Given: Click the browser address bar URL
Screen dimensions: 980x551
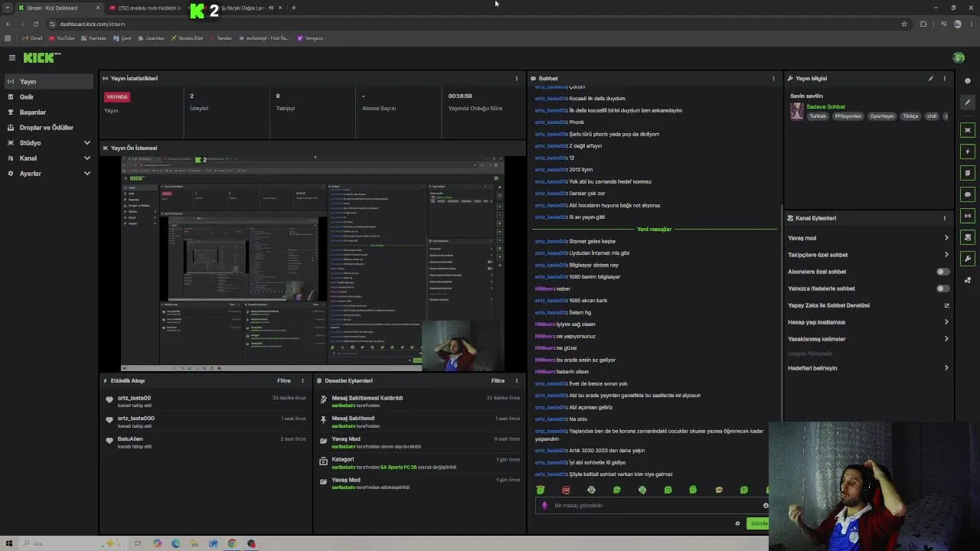Looking at the screenshot, I should [93, 24].
